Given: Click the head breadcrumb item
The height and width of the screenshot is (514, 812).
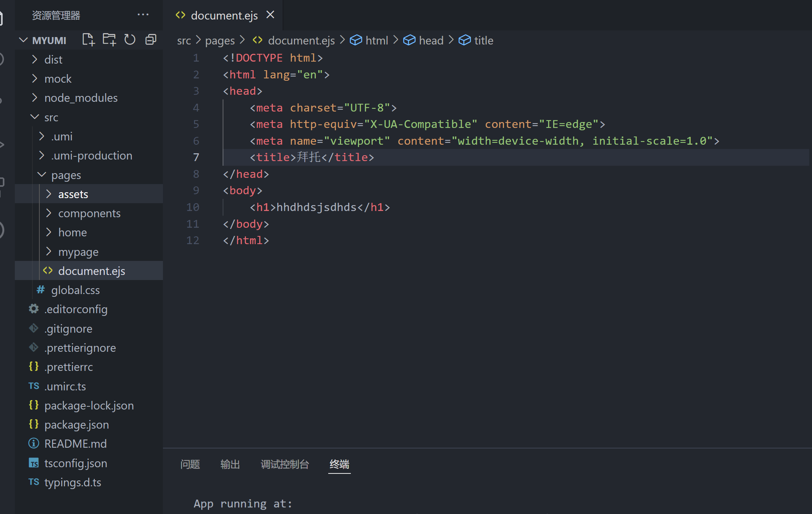Looking at the screenshot, I should tap(431, 40).
